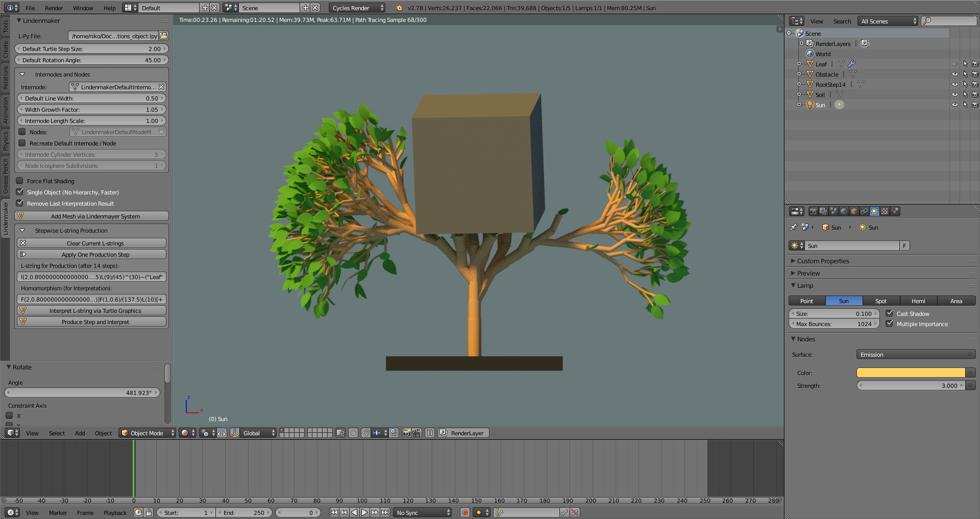Viewport: 980px width, 519px height.
Task: Collapse the Internodes and Nodes section
Action: 22,74
